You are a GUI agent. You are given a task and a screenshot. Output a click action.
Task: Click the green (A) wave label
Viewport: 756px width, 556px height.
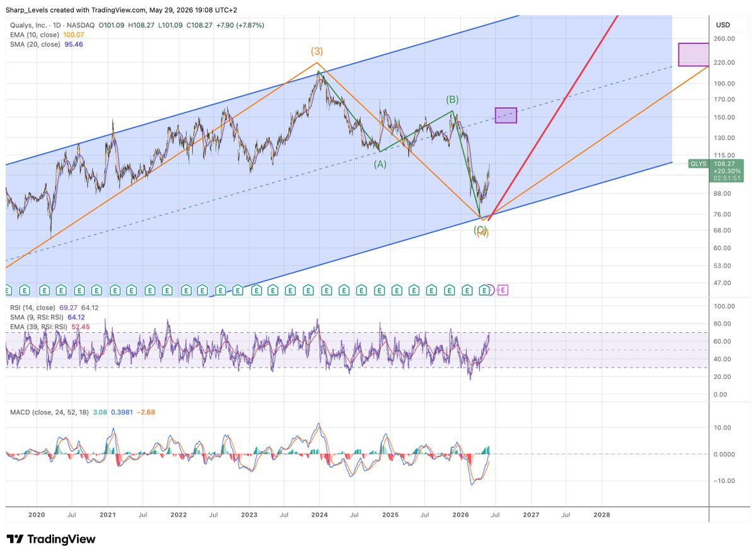380,165
